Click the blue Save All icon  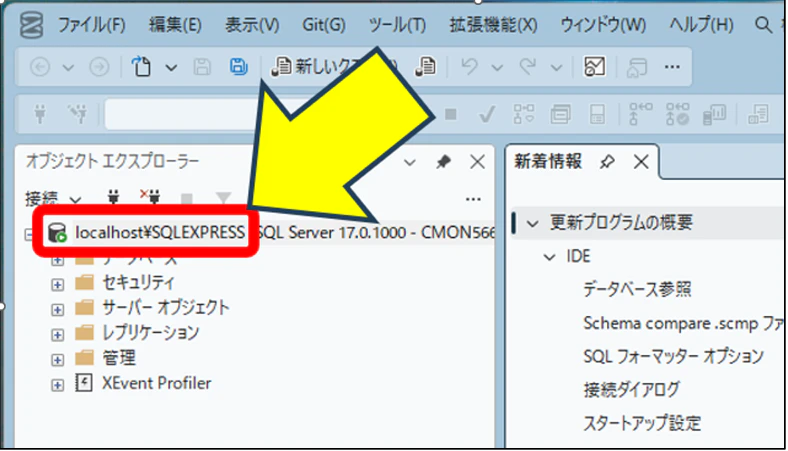pyautogui.click(x=239, y=66)
